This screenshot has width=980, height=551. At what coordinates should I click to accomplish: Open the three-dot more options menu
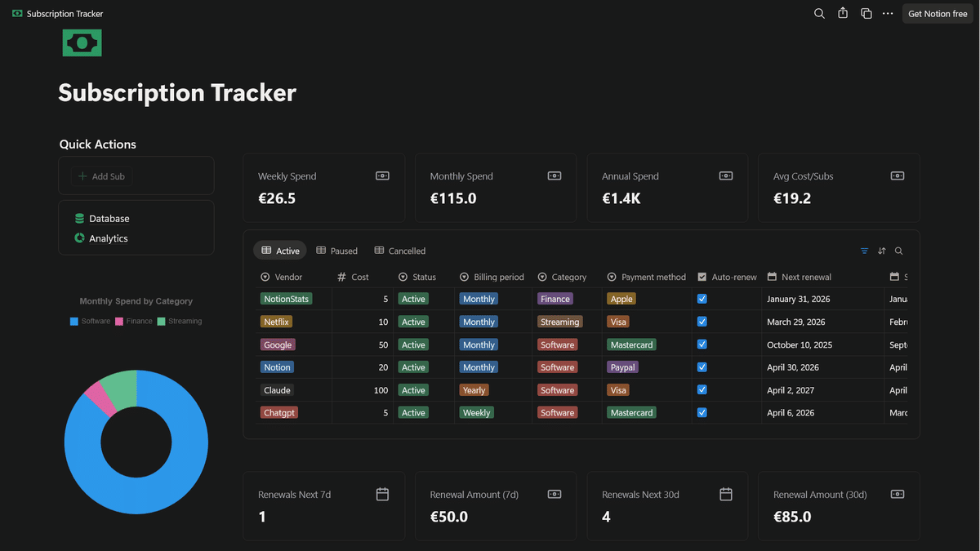pos(888,14)
